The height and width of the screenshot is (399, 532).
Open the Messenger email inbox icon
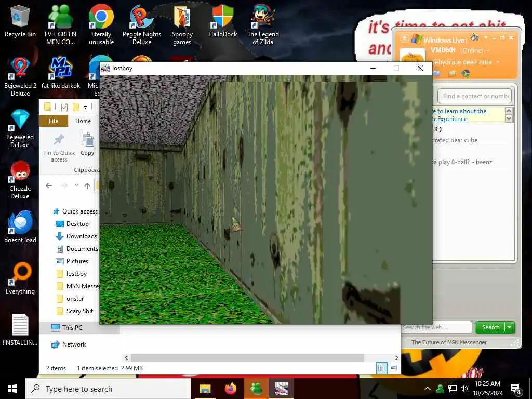pyautogui.click(x=436, y=73)
